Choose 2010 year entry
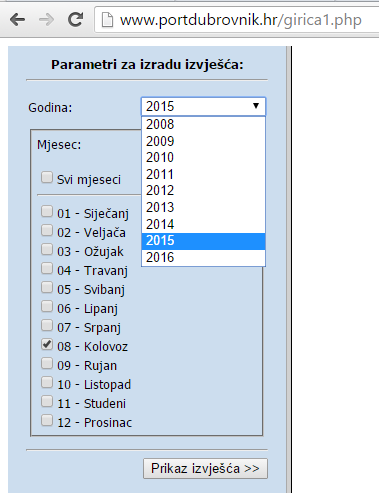379x493 pixels. (203, 157)
